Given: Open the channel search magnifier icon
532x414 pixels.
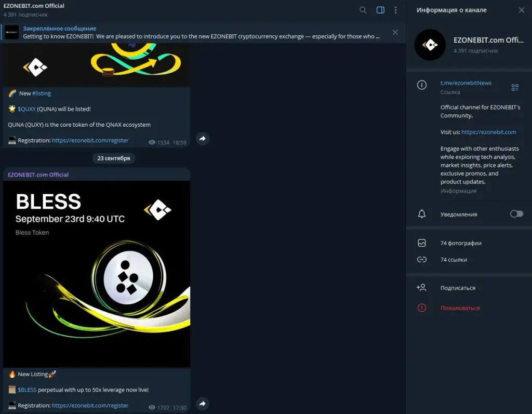Looking at the screenshot, I should (x=363, y=10).
